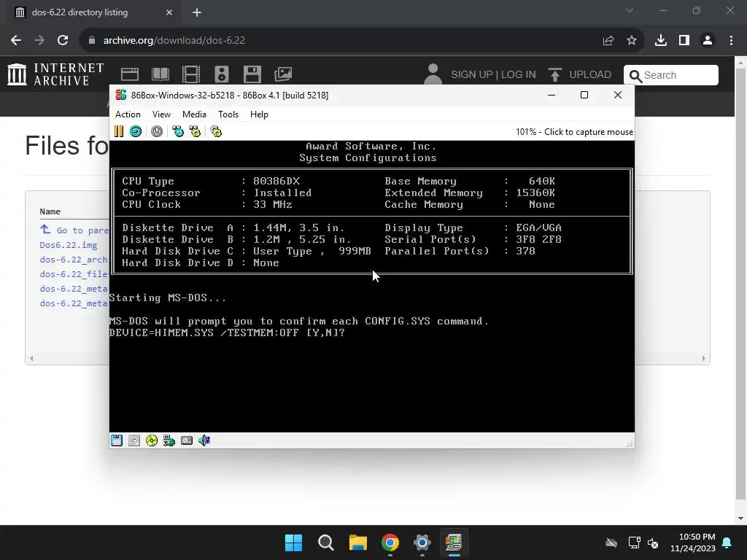Viewport: 747px width, 560px height.
Task: Click the gray hard disk status icon
Action: coord(187,440)
